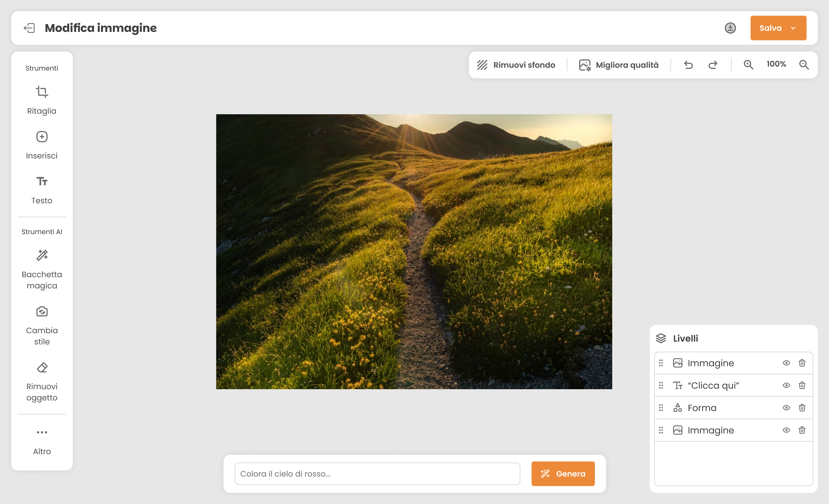
Task: Toggle visibility of the Forma layer
Action: pyautogui.click(x=786, y=408)
